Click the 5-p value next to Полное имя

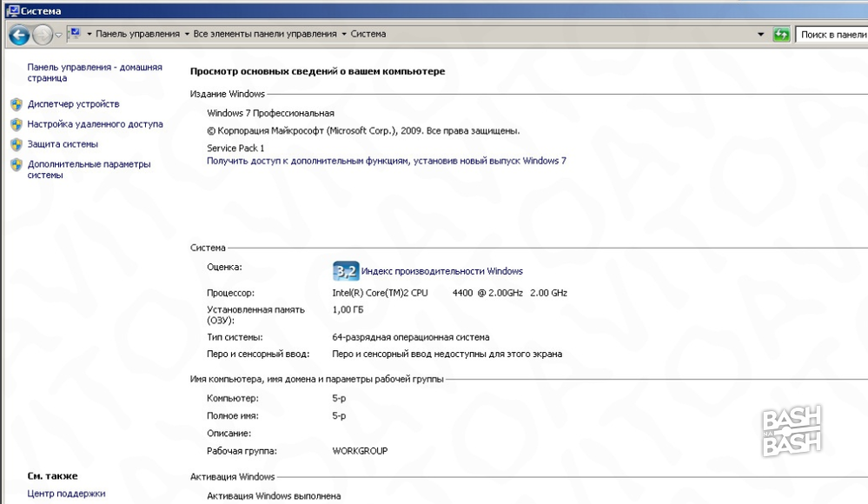pyautogui.click(x=339, y=416)
